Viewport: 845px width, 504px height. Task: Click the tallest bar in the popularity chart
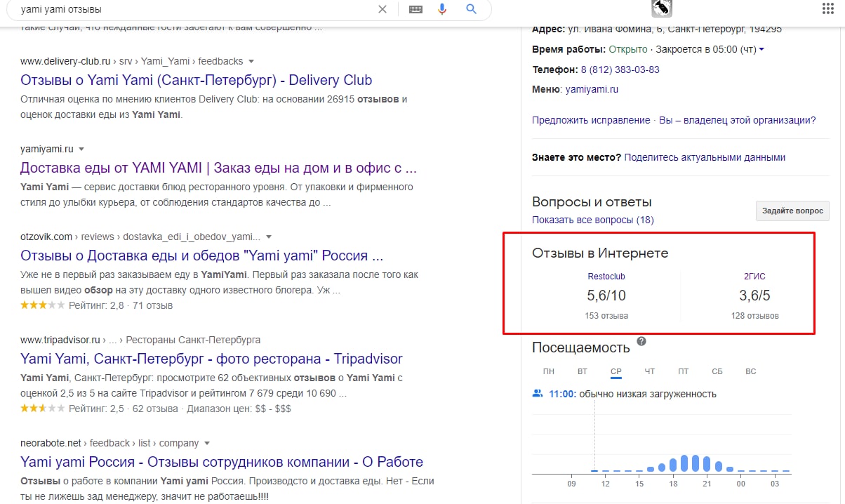pyautogui.click(x=696, y=463)
